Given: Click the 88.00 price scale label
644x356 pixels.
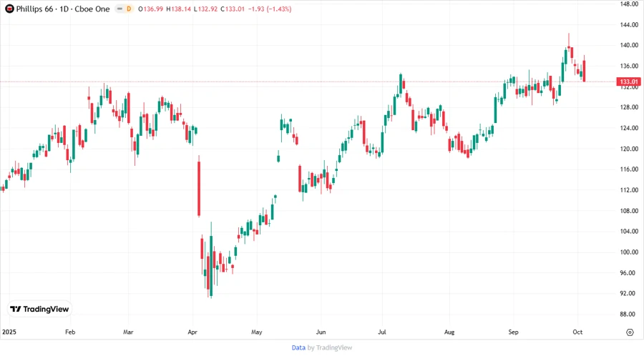Looking at the screenshot, I should pos(629,314).
